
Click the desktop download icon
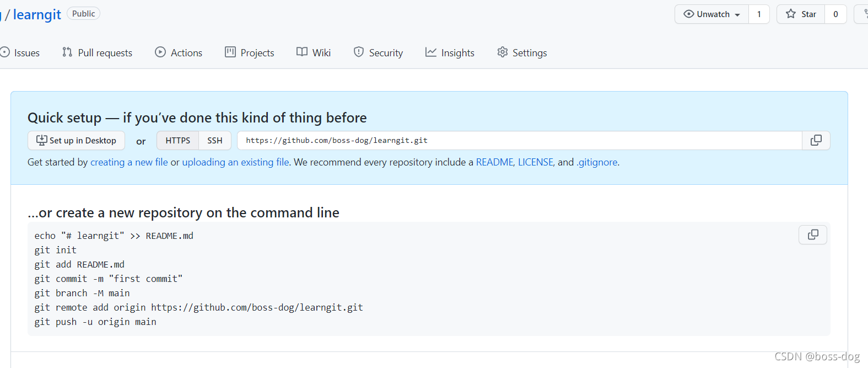[41, 140]
